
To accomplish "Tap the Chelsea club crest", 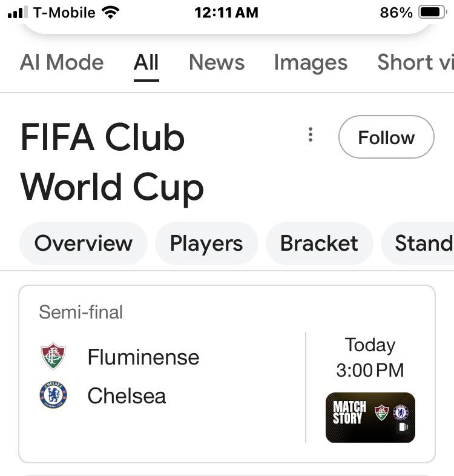I will [53, 395].
